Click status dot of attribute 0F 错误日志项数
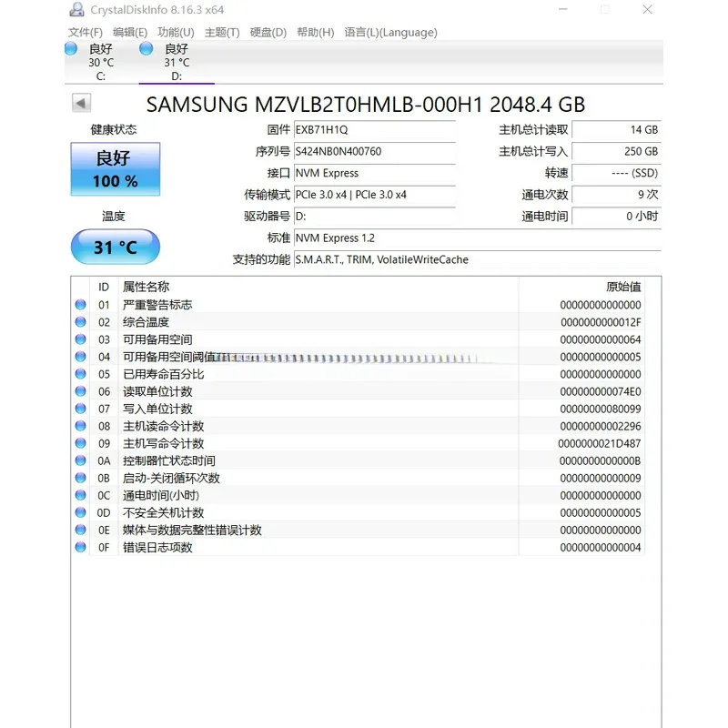Image resolution: width=728 pixels, height=728 pixels. tap(80, 547)
